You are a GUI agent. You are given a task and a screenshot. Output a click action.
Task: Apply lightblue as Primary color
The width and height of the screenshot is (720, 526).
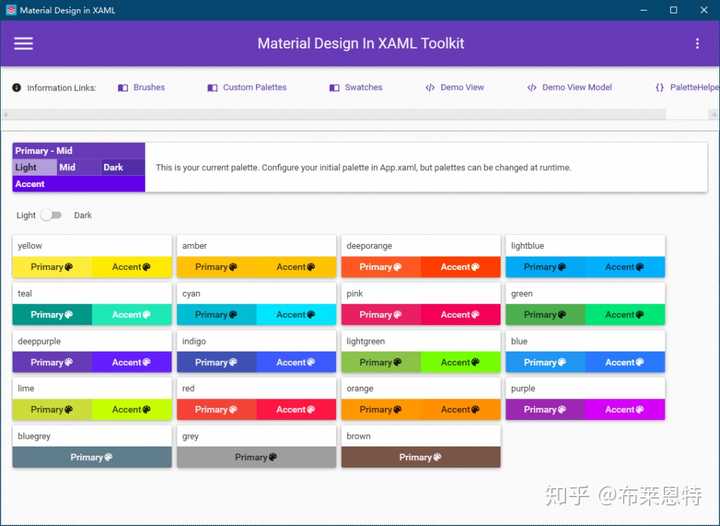click(545, 267)
